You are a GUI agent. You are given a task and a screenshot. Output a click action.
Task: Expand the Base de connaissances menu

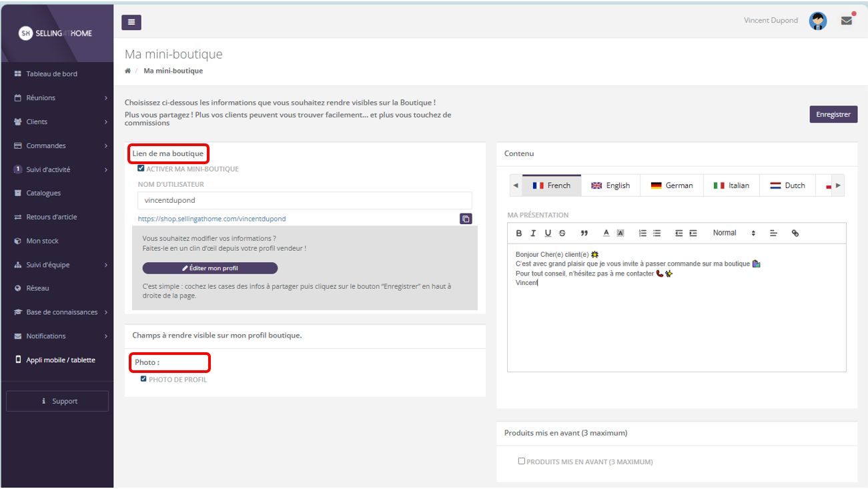point(60,312)
